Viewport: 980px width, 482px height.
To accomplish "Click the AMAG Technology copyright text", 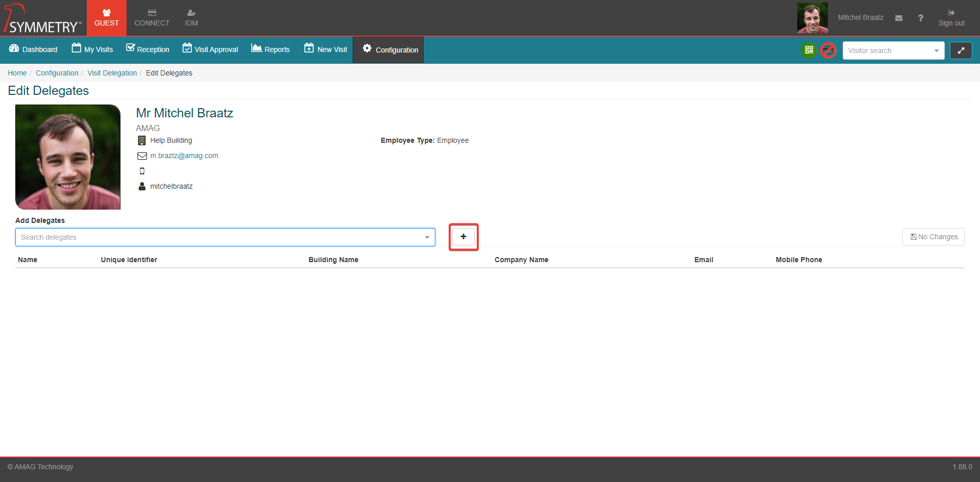I will click(x=40, y=467).
